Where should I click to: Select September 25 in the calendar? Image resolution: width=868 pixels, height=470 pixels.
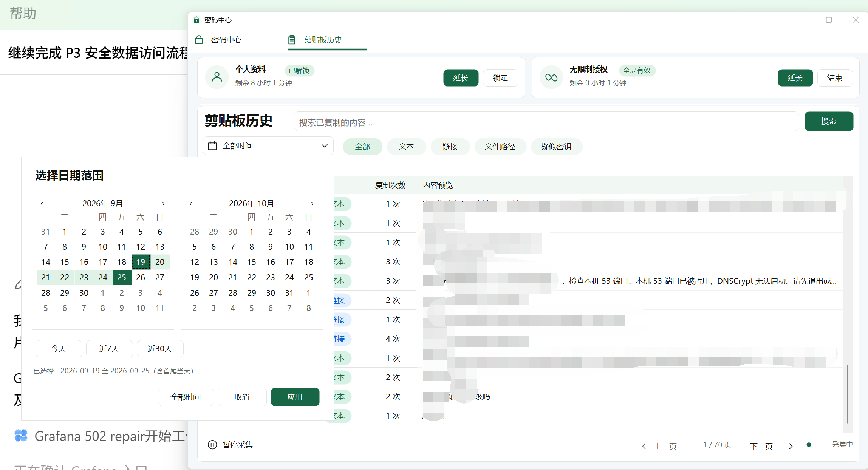[122, 277]
